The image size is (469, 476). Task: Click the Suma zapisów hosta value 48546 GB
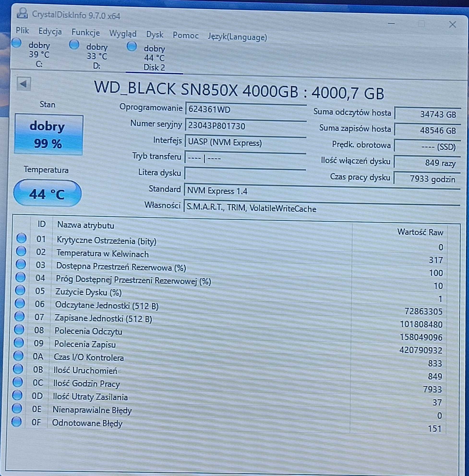pyautogui.click(x=427, y=130)
